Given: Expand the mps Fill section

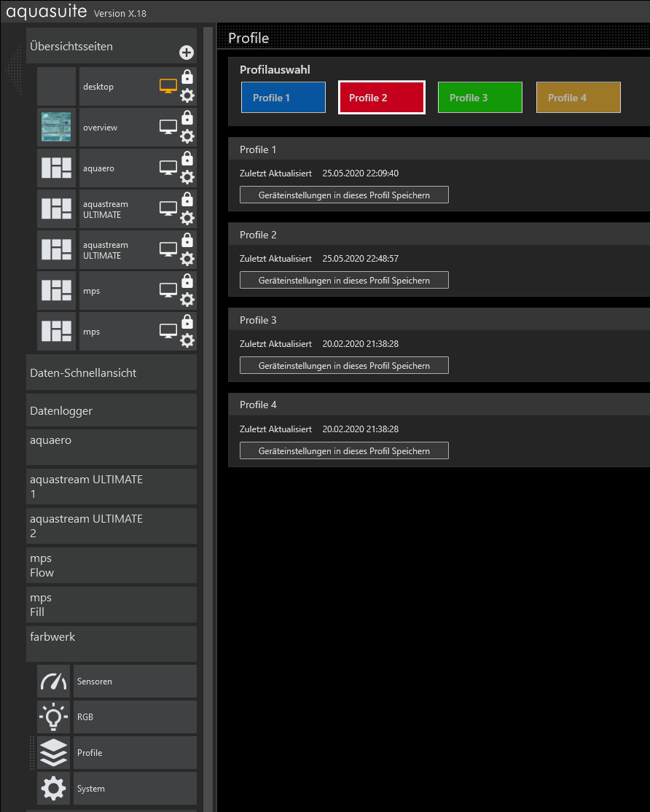Looking at the screenshot, I should click(111, 604).
